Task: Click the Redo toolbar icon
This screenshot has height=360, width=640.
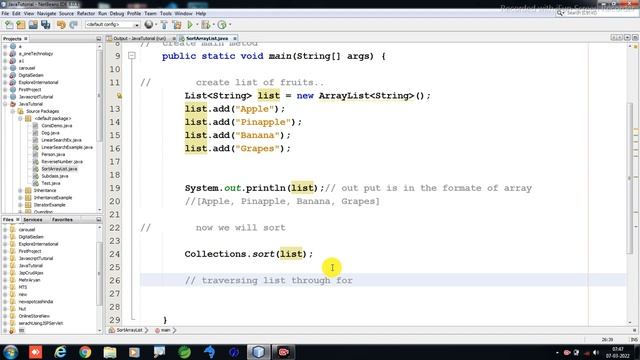Action: tap(73, 25)
